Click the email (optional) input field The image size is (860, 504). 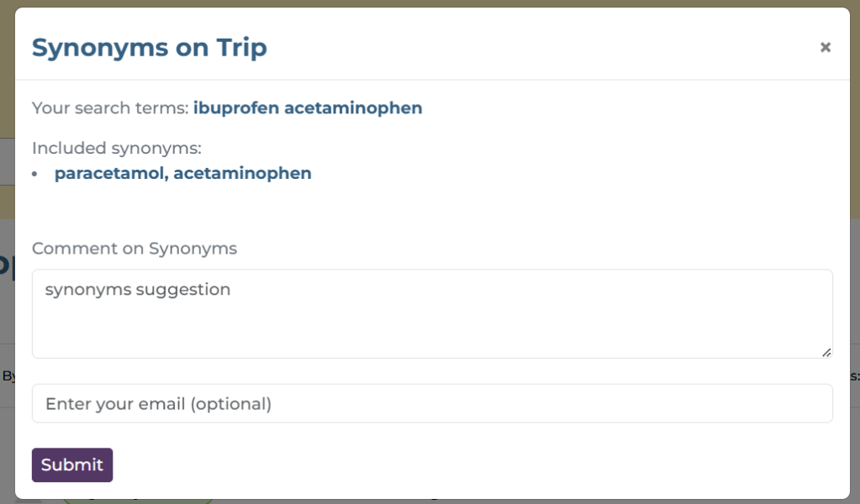[x=432, y=404]
